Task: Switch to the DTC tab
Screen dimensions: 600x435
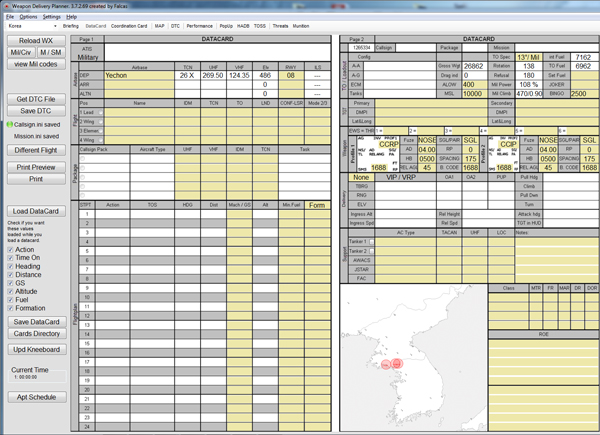Action: pyautogui.click(x=175, y=26)
